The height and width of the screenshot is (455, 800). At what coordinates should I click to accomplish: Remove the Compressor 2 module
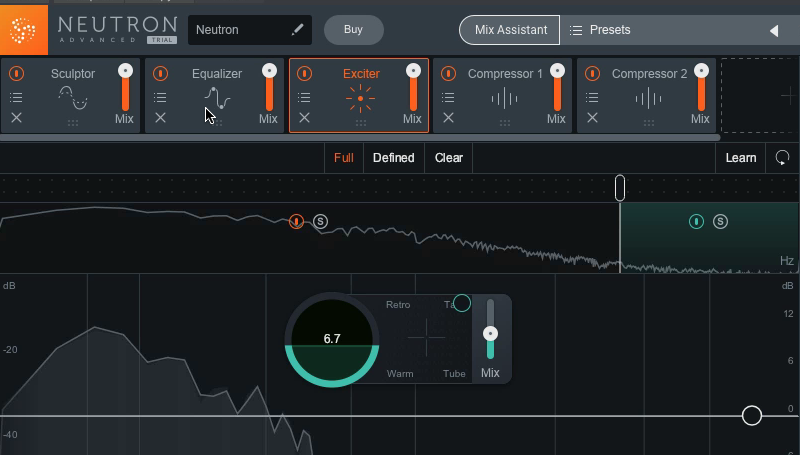[x=592, y=118]
